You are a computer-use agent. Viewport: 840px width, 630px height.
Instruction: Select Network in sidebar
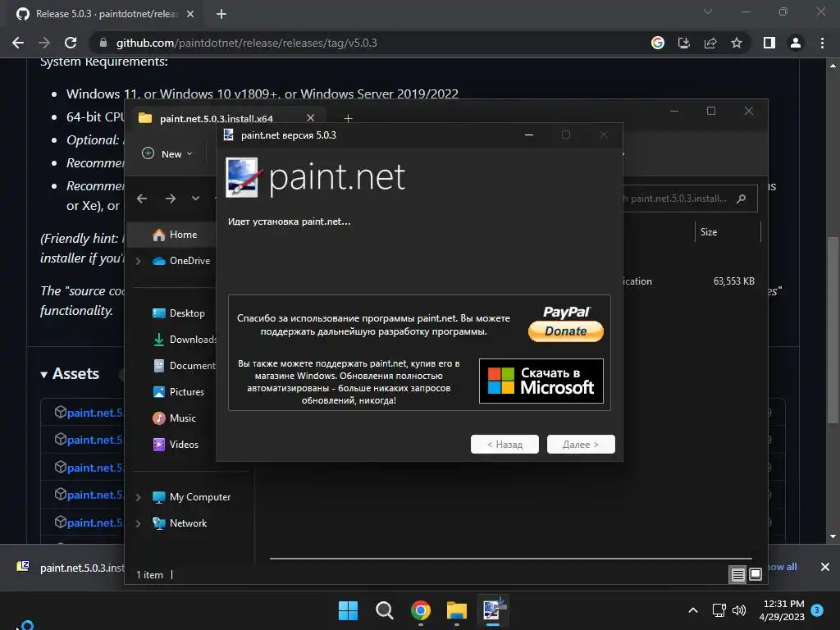[180, 523]
